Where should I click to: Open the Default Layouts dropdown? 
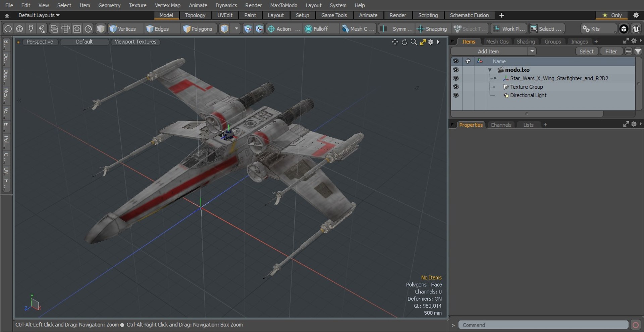(x=39, y=15)
